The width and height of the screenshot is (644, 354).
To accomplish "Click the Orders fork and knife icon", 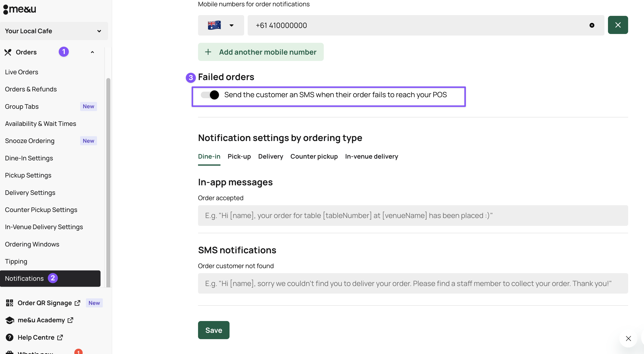I will click(x=8, y=52).
